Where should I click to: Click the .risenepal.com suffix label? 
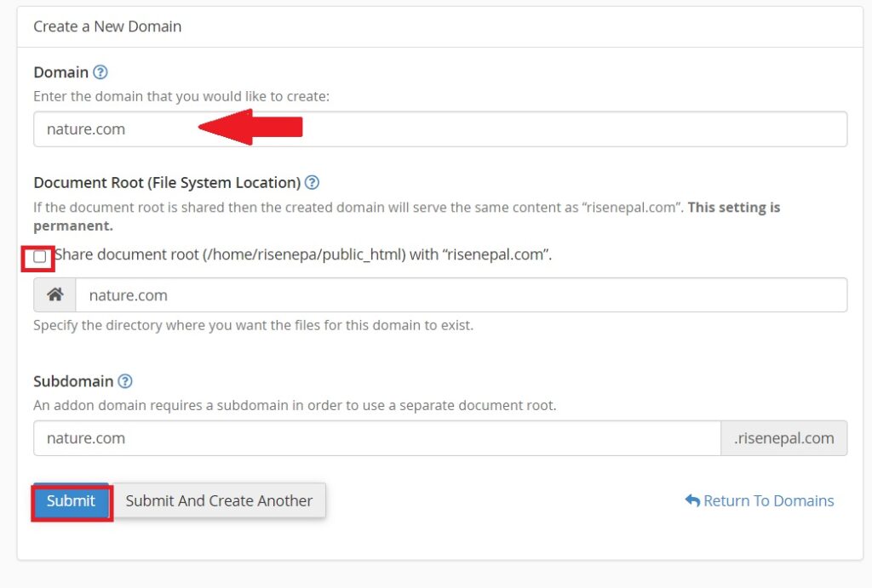(784, 438)
